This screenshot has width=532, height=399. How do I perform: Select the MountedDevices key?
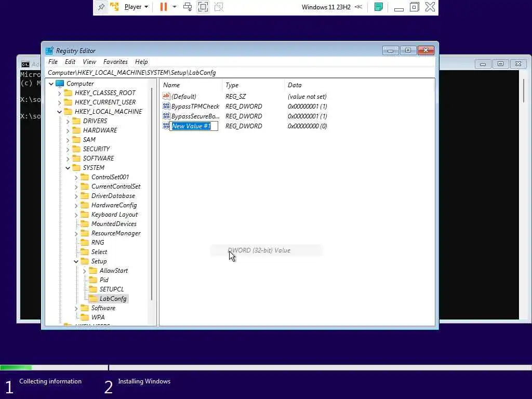pyautogui.click(x=114, y=224)
